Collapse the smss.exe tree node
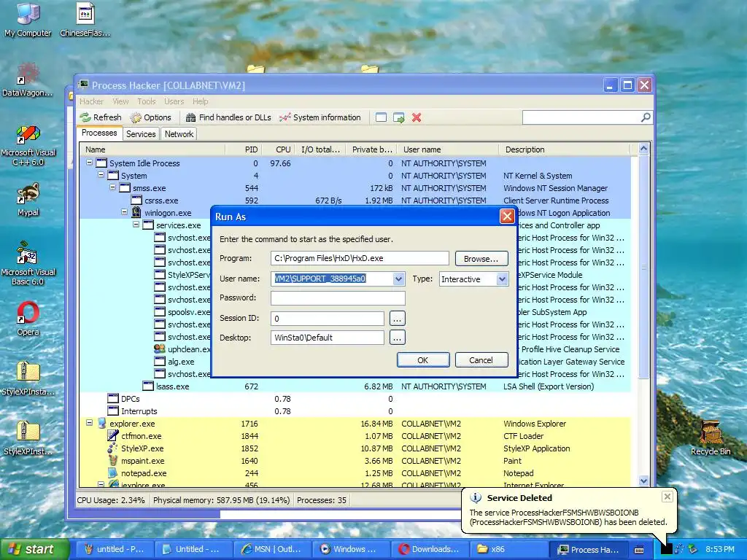Image resolution: width=747 pixels, height=560 pixels. tap(113, 187)
